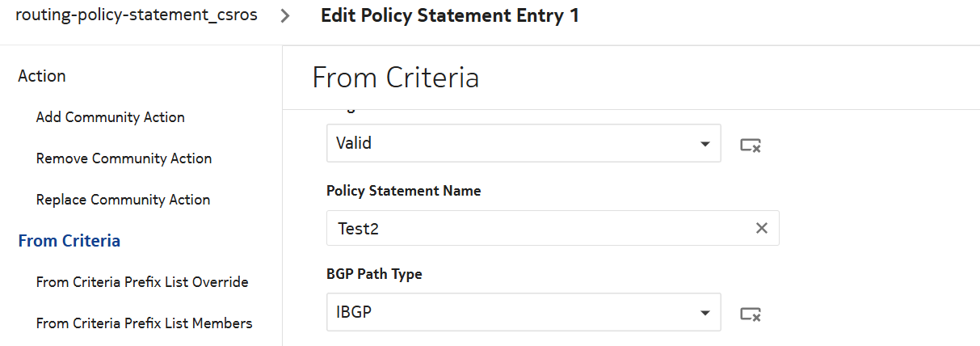This screenshot has width=980, height=346.
Task: Click the breadcrumb chevron separator
Action: [x=285, y=16]
